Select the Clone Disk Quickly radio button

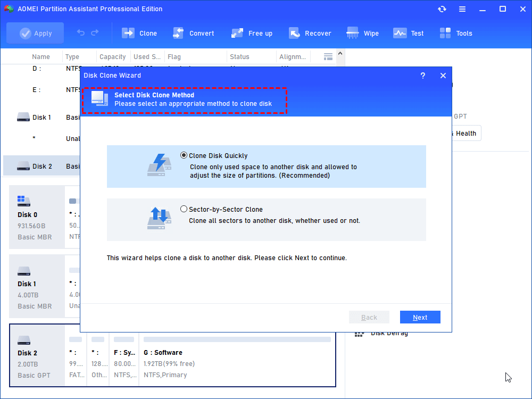(x=184, y=155)
